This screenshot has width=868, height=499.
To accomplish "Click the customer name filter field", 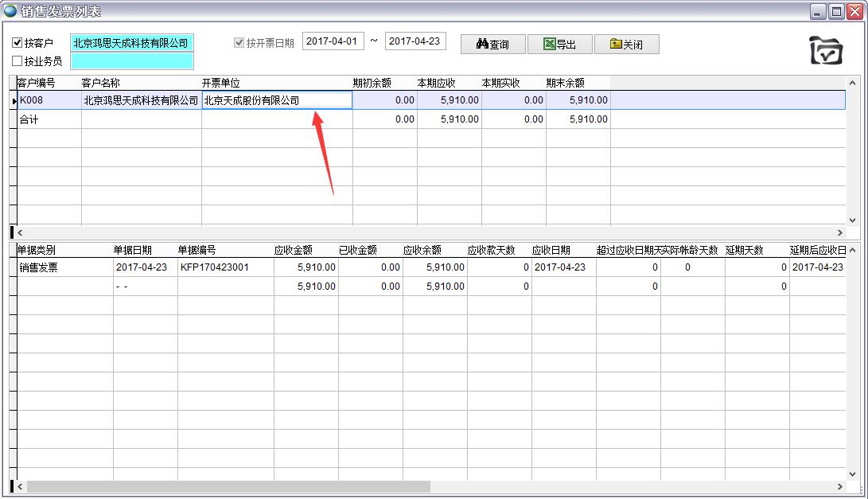I will pos(132,43).
